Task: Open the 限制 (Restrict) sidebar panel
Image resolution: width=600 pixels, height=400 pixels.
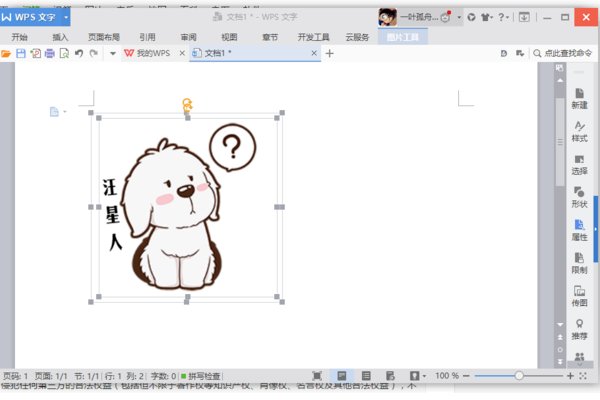Action: (x=579, y=262)
